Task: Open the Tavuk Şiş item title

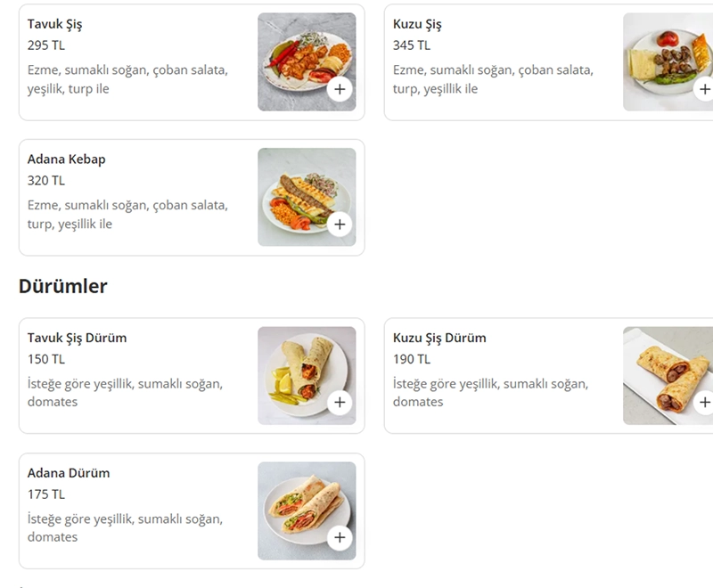Action: pos(55,24)
